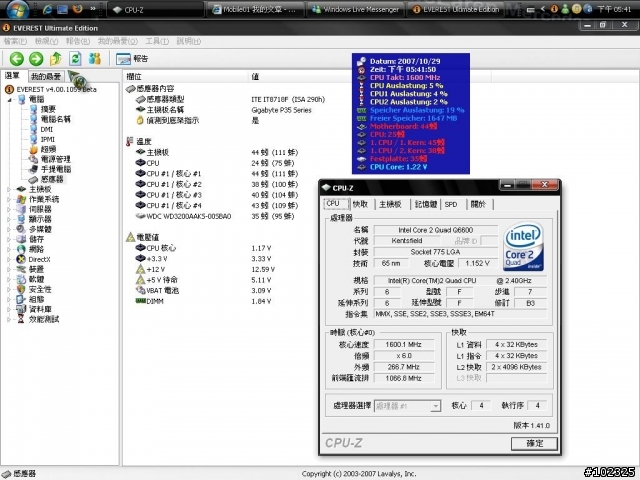Select the 感應器類型 row
This screenshot has width=640, height=480.
pos(231,99)
